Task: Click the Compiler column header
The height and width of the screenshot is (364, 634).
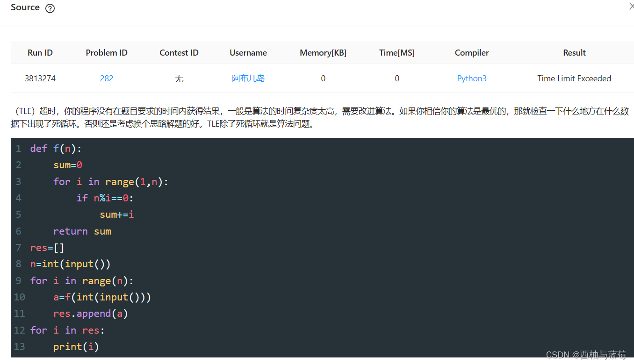Action: pyautogui.click(x=472, y=53)
